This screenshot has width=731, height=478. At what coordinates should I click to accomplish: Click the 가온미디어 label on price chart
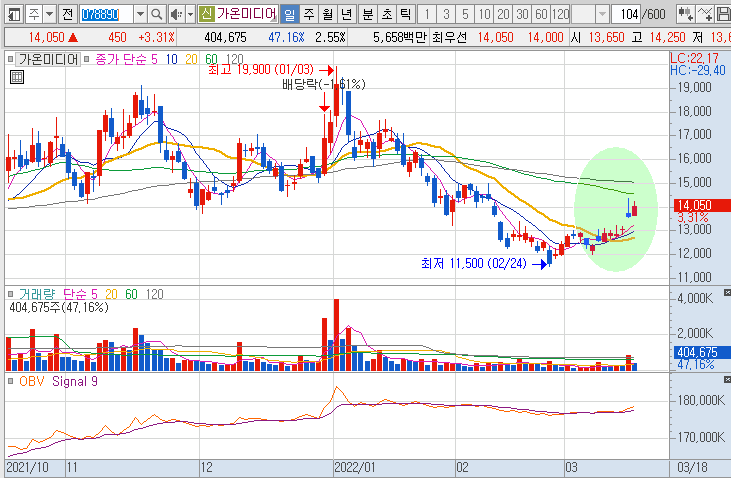click(x=48, y=59)
